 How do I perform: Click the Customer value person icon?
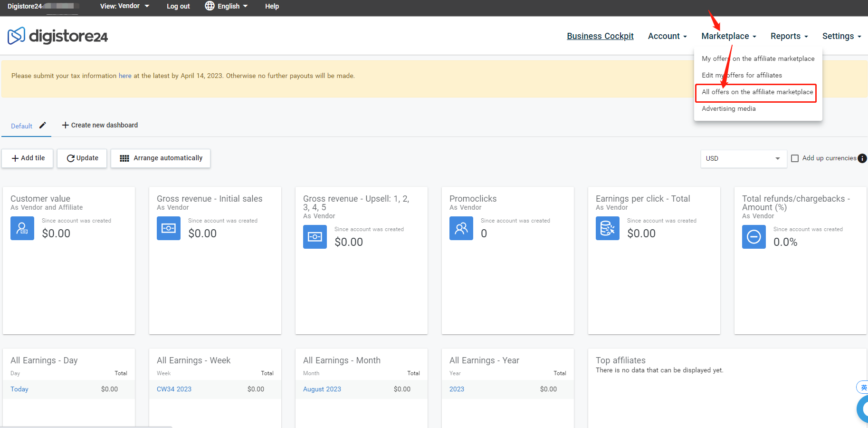(22, 228)
